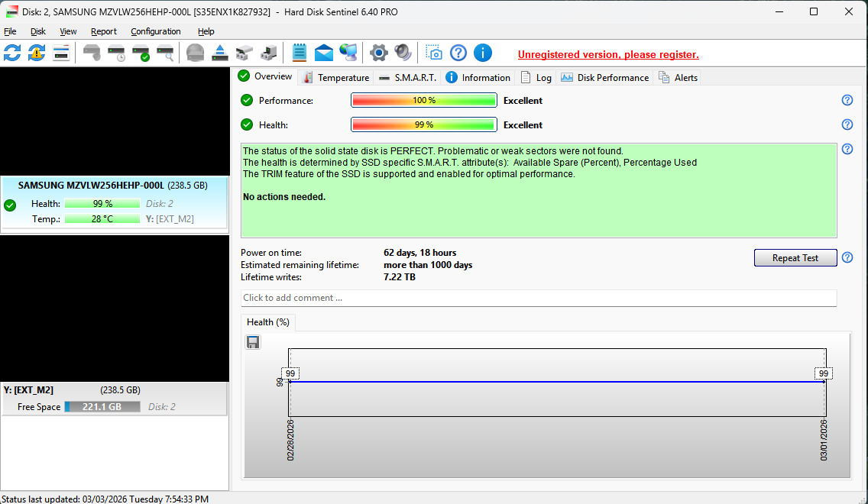Click the Repeat Test button
Image resolution: width=868 pixels, height=504 pixels.
(795, 258)
